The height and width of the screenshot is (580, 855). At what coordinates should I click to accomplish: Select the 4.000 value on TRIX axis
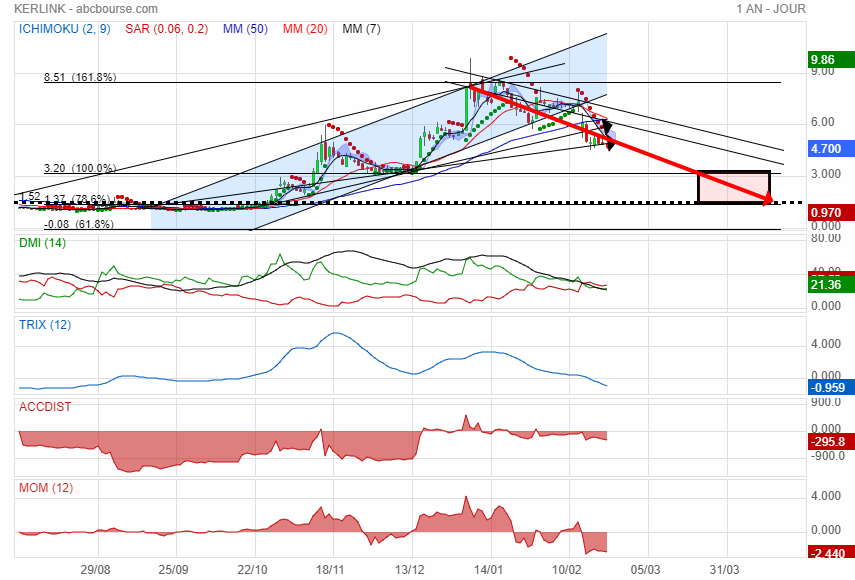coord(826,344)
